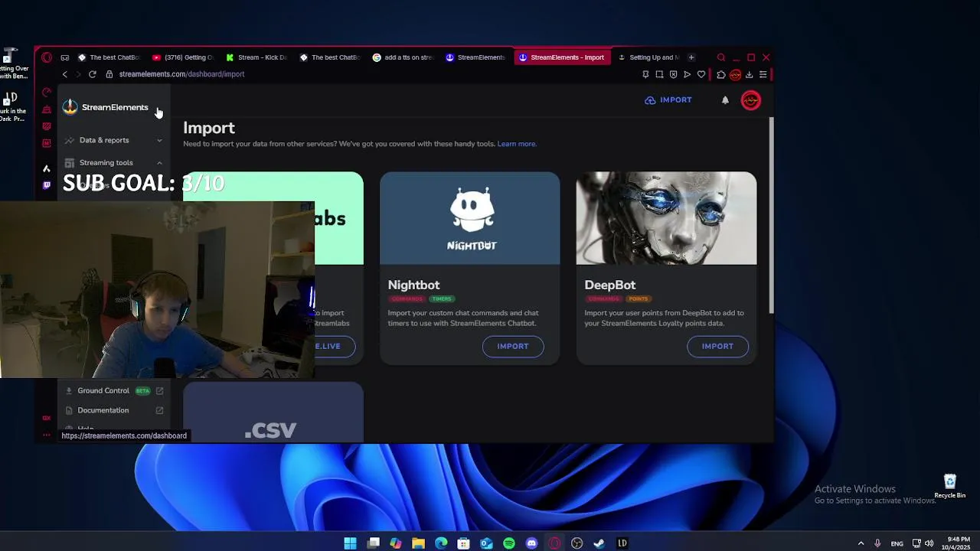Open Ground Control external link icon
Image resolution: width=980 pixels, height=551 pixels.
[x=160, y=390]
